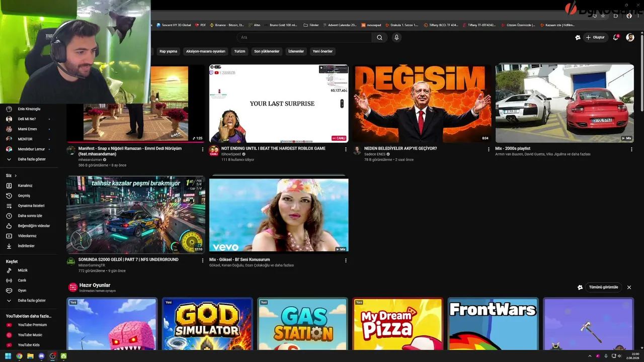Open Discord from the taskbar
644x362 pixels.
point(41,356)
